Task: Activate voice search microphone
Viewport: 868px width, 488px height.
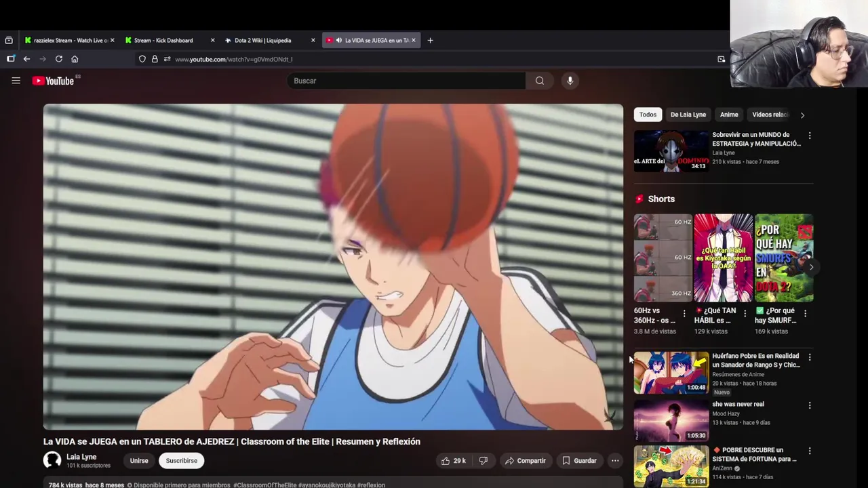Action: [570, 81]
